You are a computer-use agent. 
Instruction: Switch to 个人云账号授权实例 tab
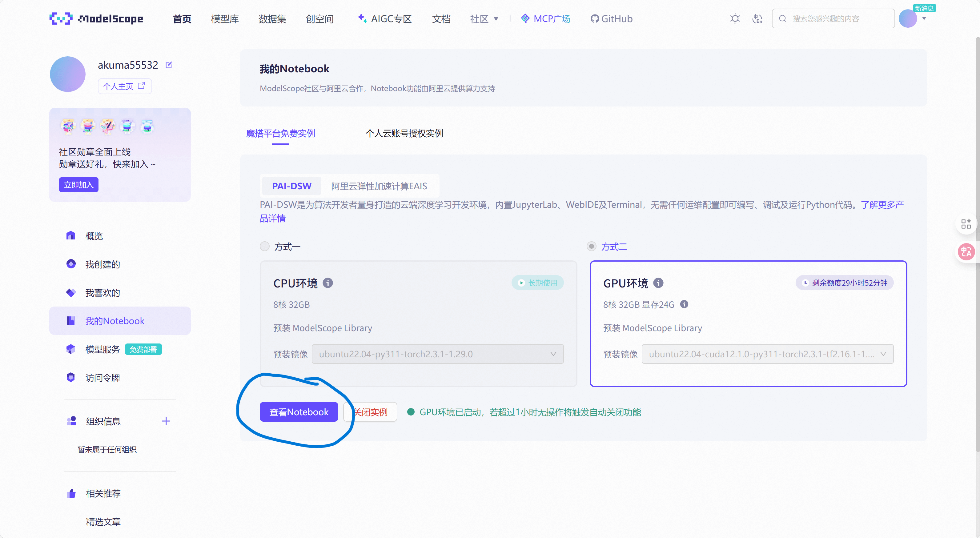pos(404,134)
